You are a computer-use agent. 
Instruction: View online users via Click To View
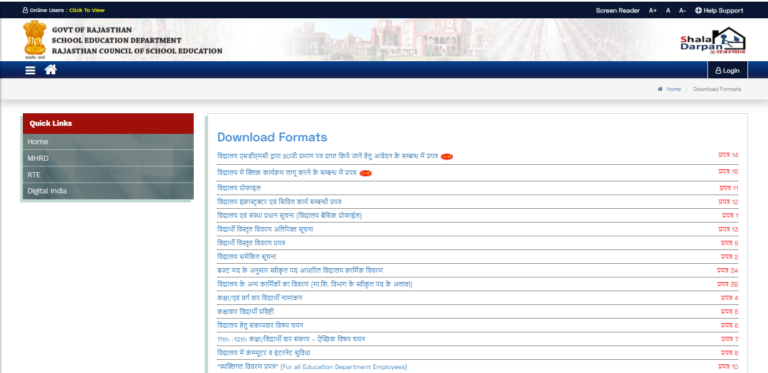point(87,10)
